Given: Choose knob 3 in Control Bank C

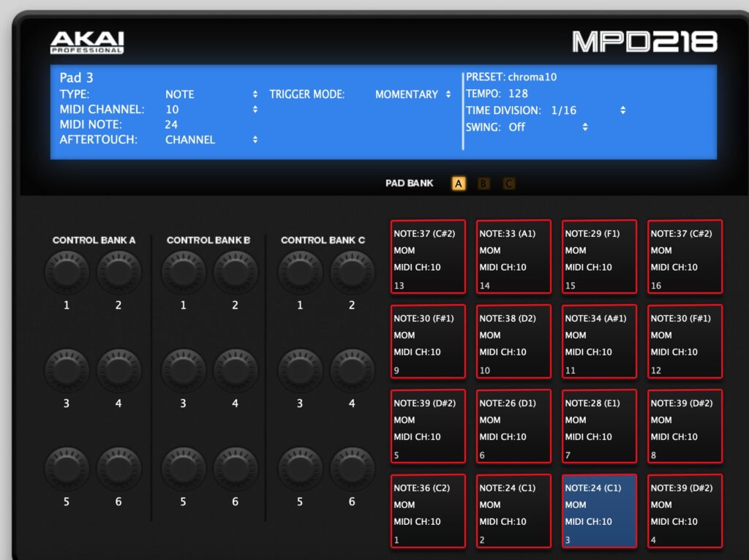Looking at the screenshot, I should point(300,371).
